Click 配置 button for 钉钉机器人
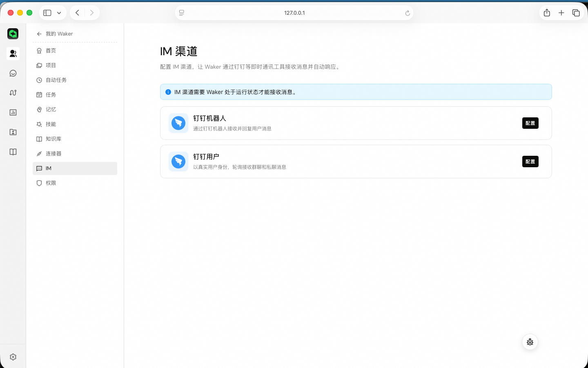 [530, 123]
